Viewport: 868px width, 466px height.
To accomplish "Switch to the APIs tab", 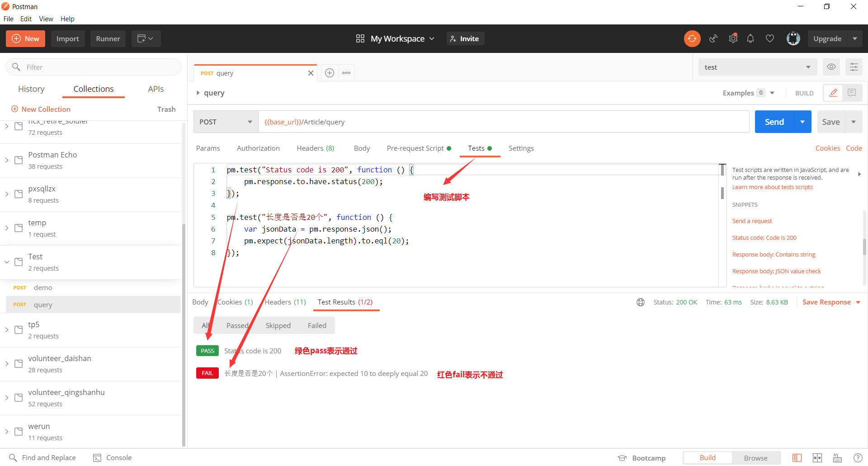I will [156, 89].
